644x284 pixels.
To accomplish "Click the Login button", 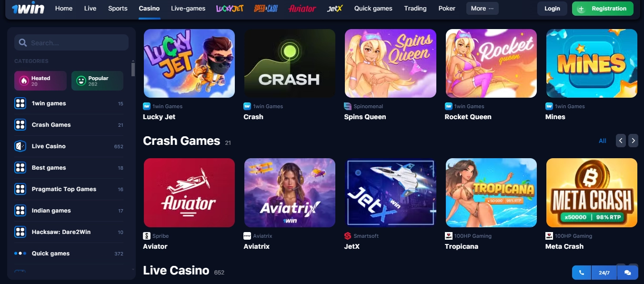I will [552, 9].
